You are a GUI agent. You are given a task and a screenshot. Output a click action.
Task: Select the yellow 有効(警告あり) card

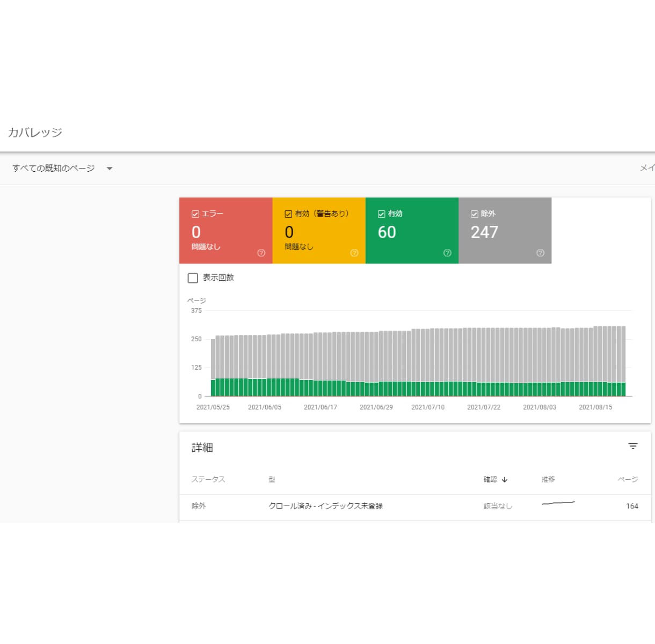[319, 231]
